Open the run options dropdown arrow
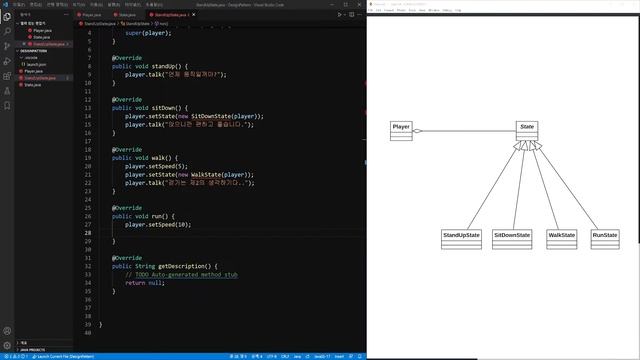The height and width of the screenshot is (360, 640). coord(344,15)
